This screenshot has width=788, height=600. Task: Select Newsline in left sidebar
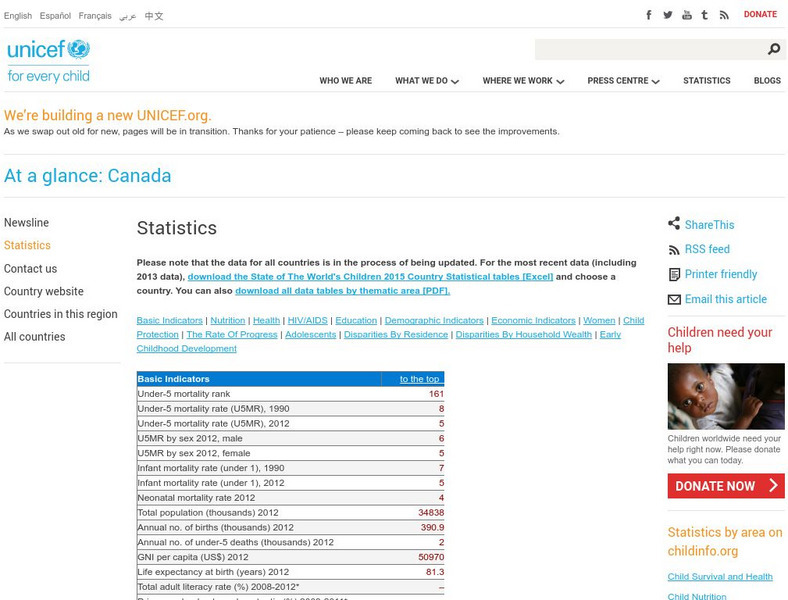pos(27,223)
